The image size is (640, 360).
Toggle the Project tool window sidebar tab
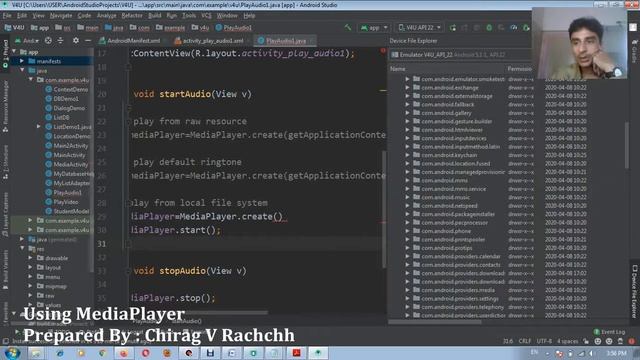(x=5, y=53)
